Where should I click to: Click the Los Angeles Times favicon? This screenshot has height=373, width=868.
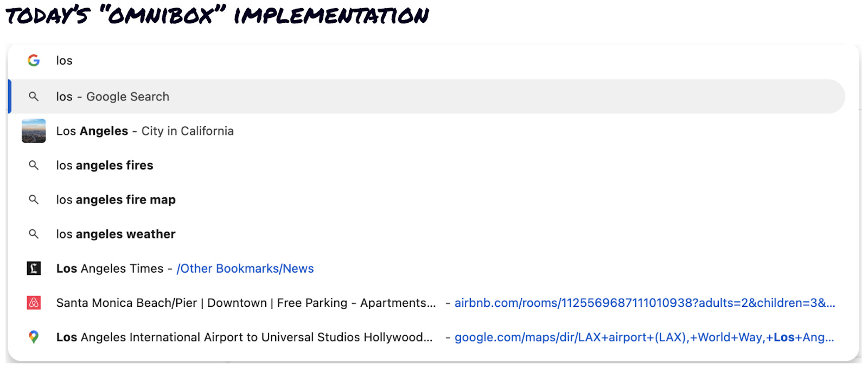point(34,268)
